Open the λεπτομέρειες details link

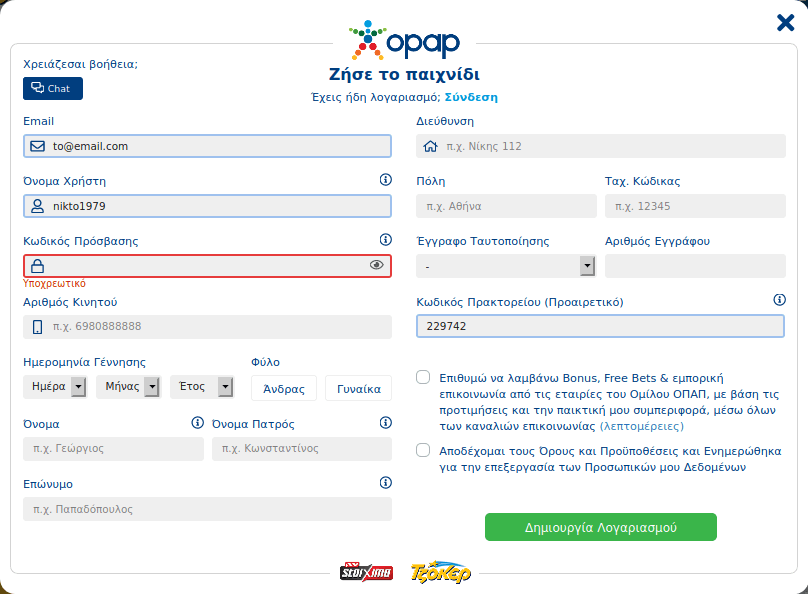tap(642, 426)
